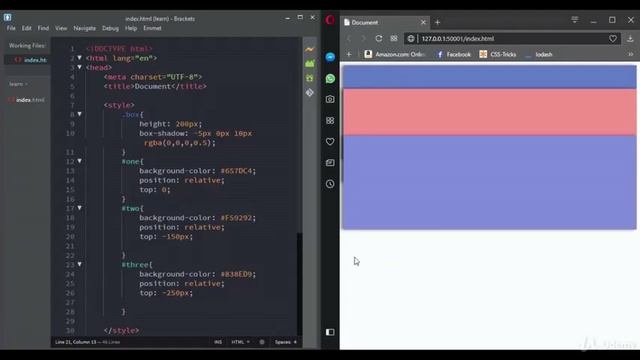The width and height of the screenshot is (640, 360).
Task: Open the Amazon.com bookmark
Action: [x=395, y=54]
